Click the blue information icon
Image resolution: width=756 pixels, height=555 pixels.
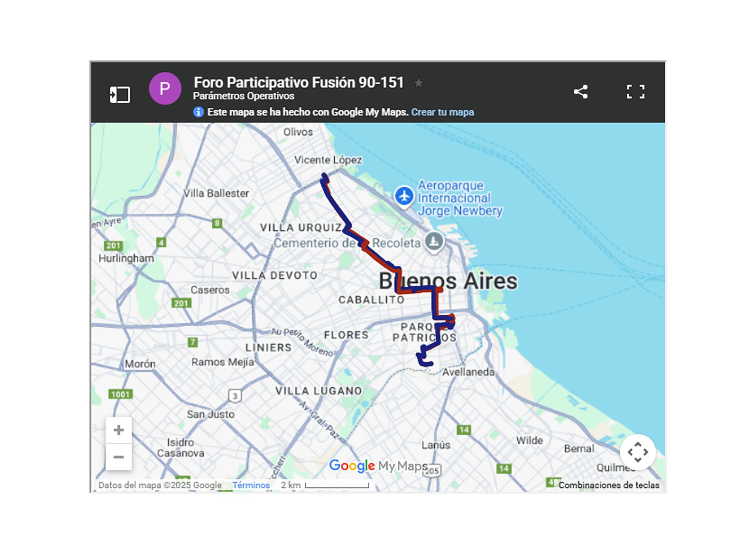(198, 112)
